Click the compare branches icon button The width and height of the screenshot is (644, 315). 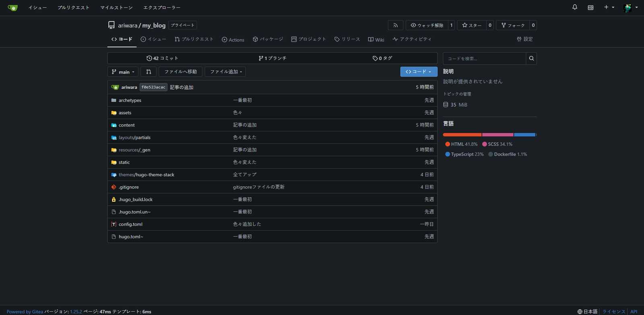(149, 72)
